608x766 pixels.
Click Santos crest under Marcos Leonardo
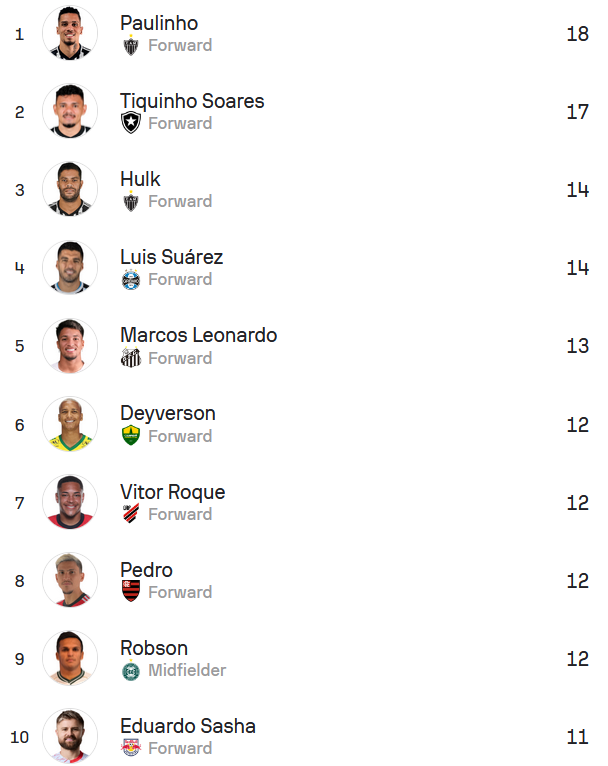131,358
